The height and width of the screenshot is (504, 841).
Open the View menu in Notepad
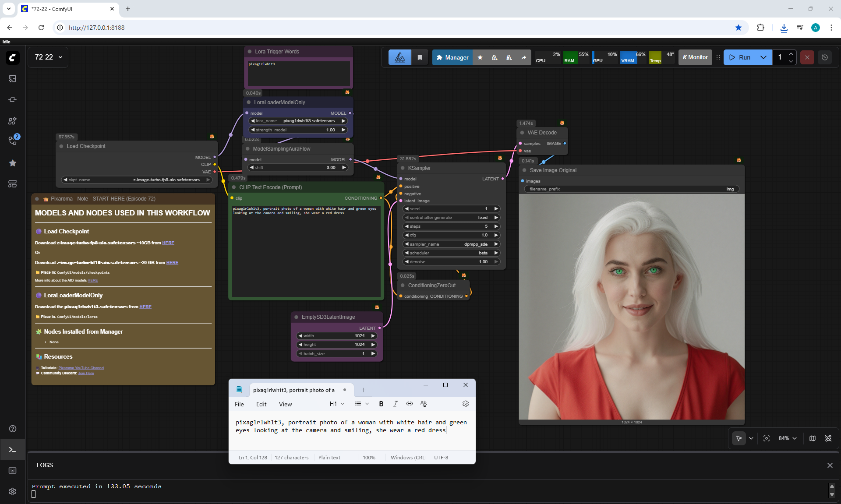pyautogui.click(x=285, y=404)
